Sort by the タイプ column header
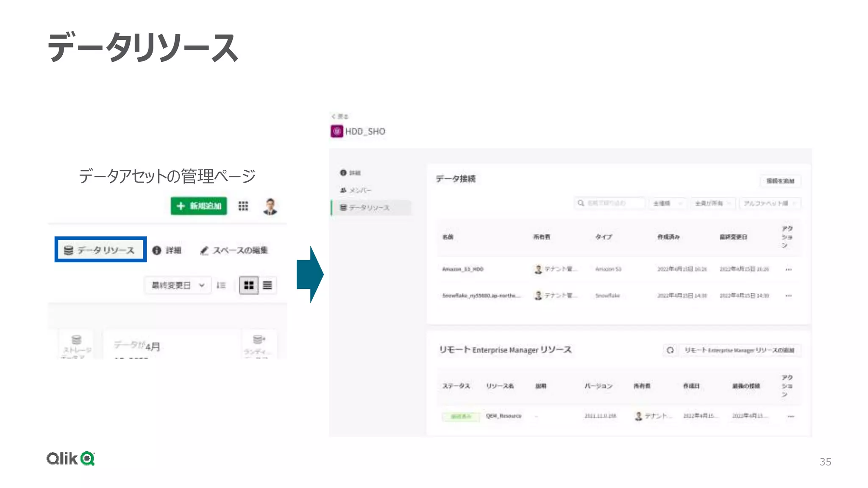 (604, 237)
